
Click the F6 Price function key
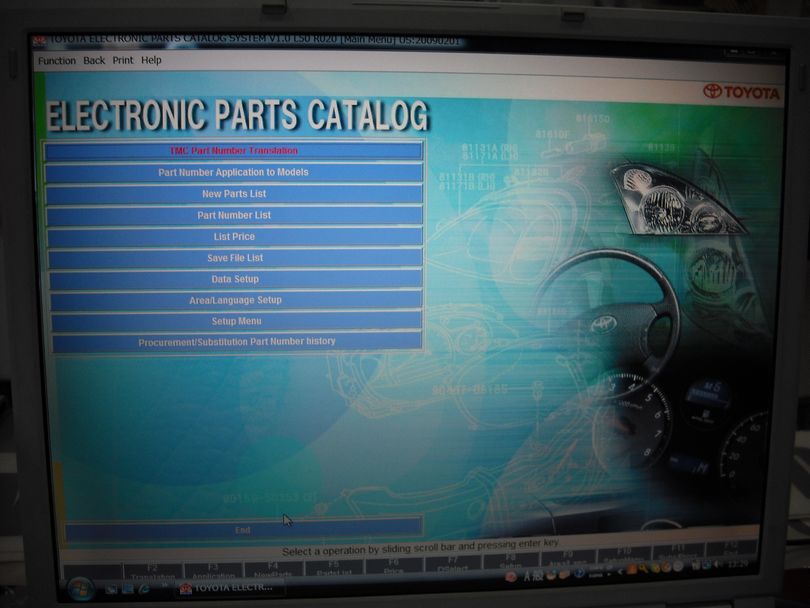394,566
